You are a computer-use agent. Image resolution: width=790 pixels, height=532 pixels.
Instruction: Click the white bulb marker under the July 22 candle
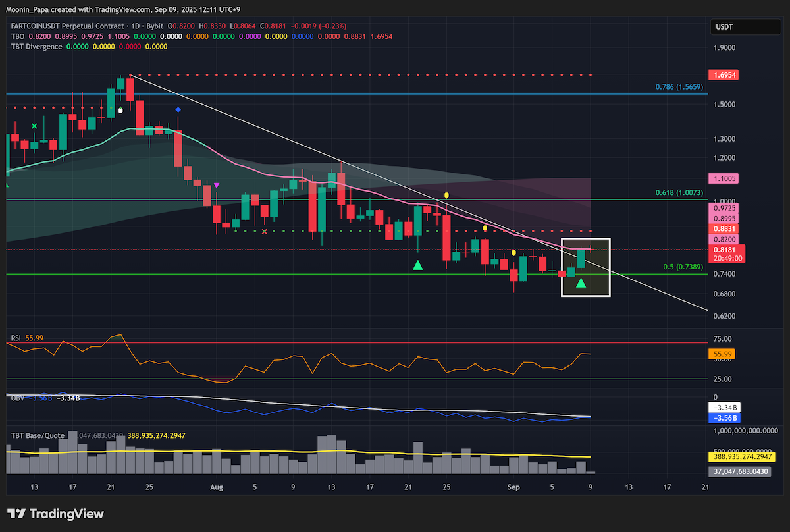120,111
